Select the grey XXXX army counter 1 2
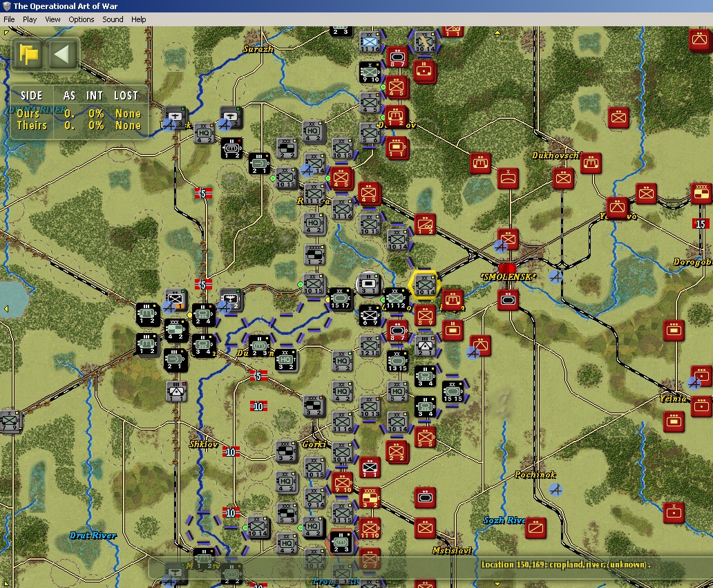Image resolution: width=713 pixels, height=588 pixels. click(x=314, y=254)
